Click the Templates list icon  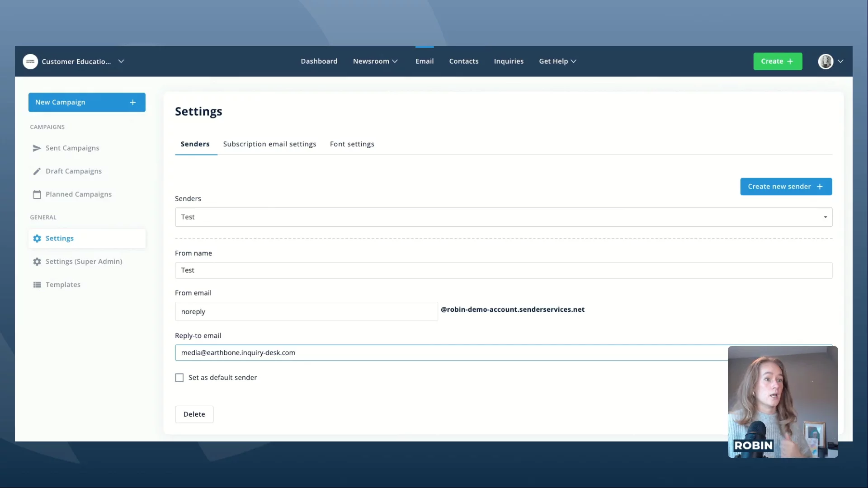click(x=37, y=285)
